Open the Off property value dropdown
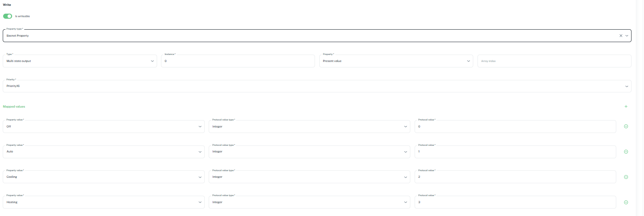 pos(104,127)
